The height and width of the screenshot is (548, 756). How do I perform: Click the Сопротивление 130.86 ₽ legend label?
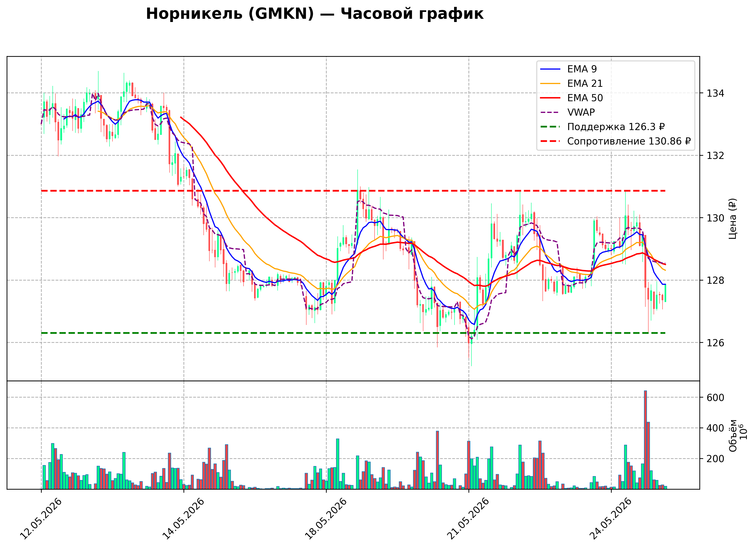(629, 141)
